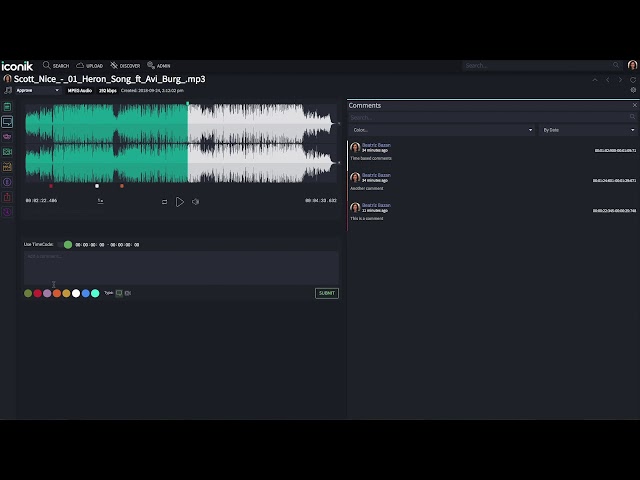The height and width of the screenshot is (480, 640).
Task: Pick the lavender purple color swatch
Action: [47, 293]
